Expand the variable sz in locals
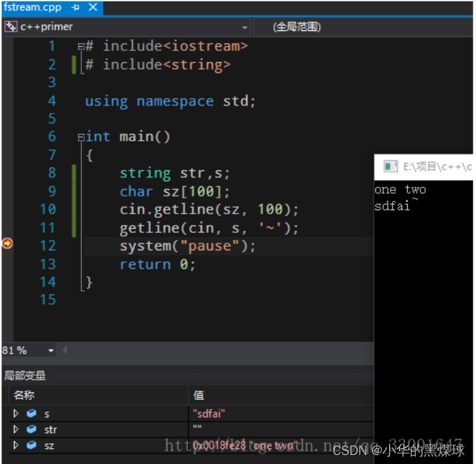Image resolution: width=476 pixels, height=464 pixels. click(x=16, y=445)
